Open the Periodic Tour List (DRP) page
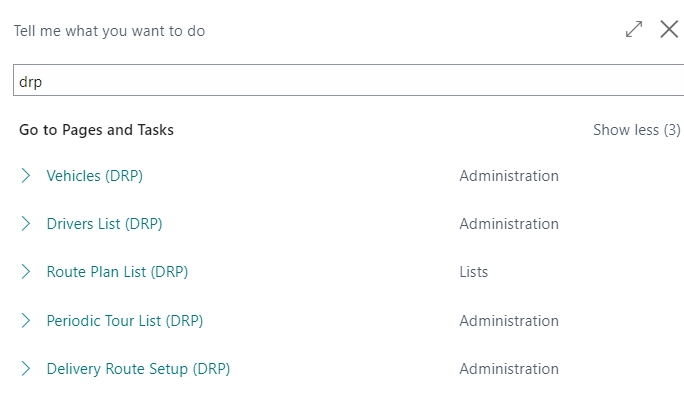Image resolution: width=684 pixels, height=395 pixels. click(125, 321)
